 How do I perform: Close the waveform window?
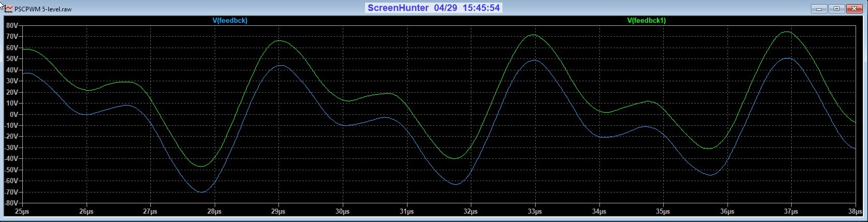coord(854,9)
